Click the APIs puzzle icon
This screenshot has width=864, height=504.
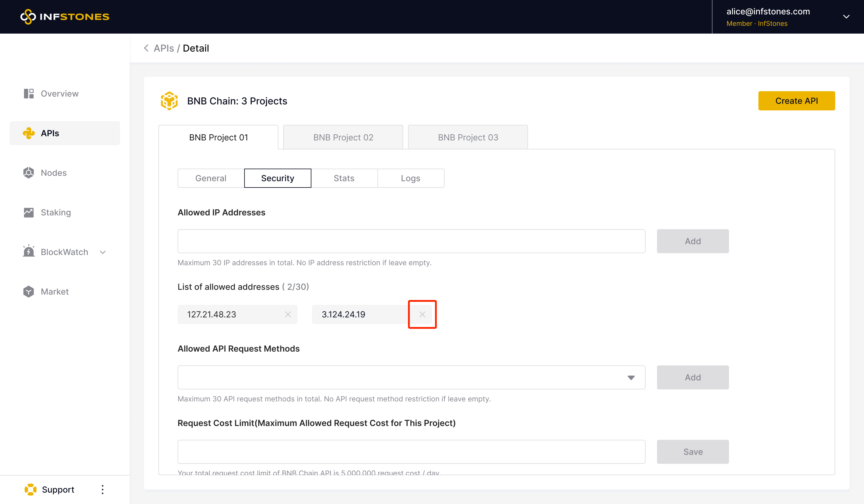(29, 133)
